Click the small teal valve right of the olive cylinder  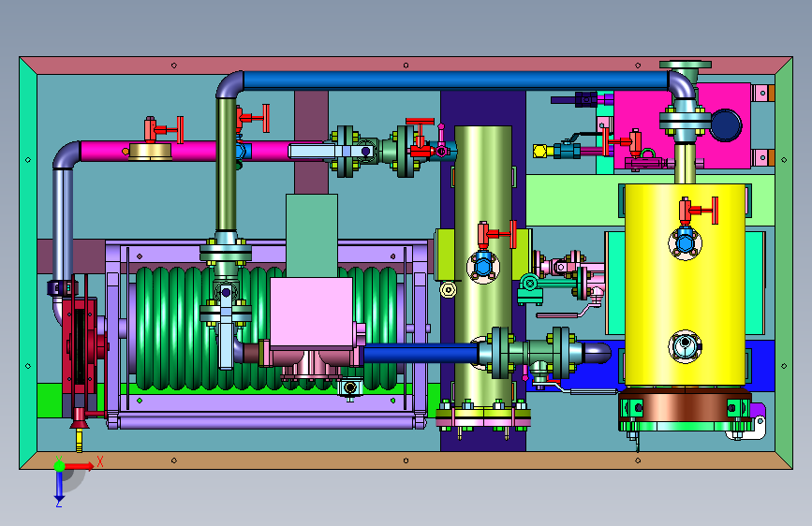click(x=530, y=290)
